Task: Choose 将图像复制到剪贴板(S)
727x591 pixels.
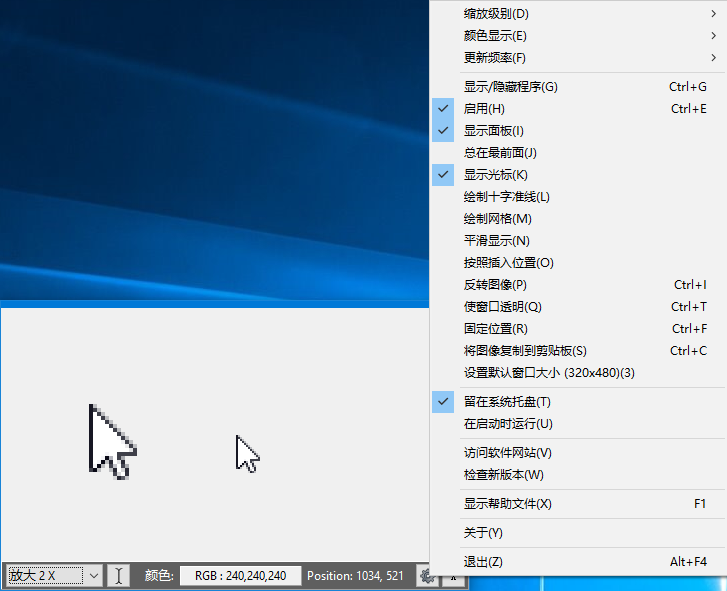Action: pyautogui.click(x=578, y=351)
